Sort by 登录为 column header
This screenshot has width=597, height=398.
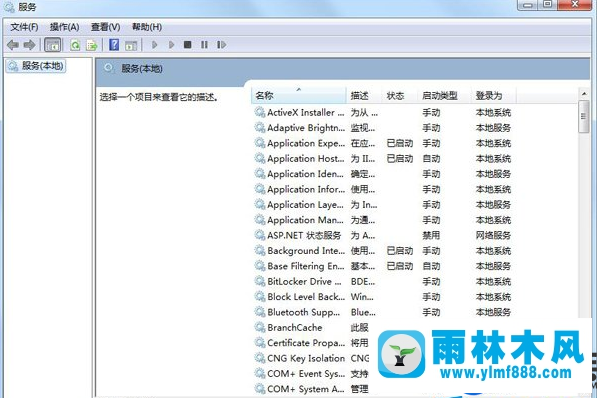tap(494, 95)
